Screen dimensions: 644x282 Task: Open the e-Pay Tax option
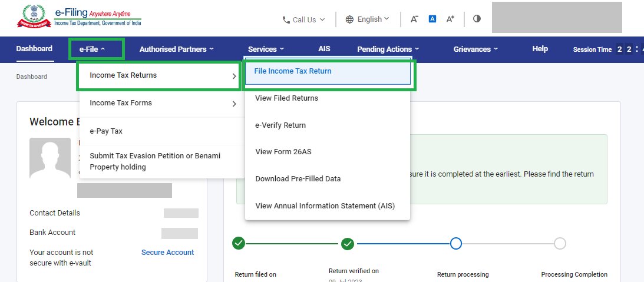[106, 131]
